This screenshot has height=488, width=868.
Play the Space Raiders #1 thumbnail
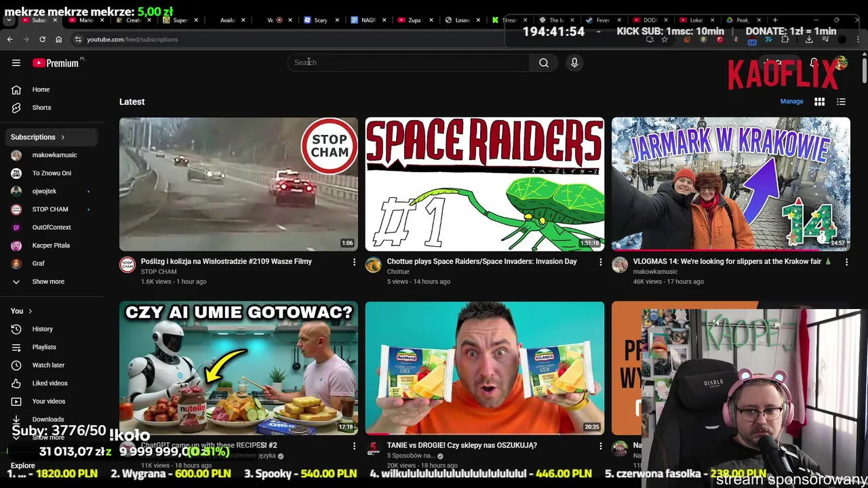point(485,184)
